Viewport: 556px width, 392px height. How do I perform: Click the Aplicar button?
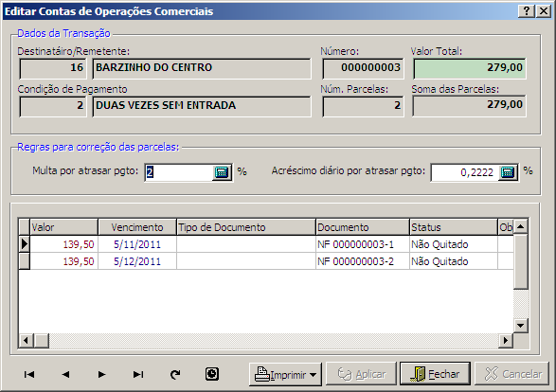click(x=361, y=374)
